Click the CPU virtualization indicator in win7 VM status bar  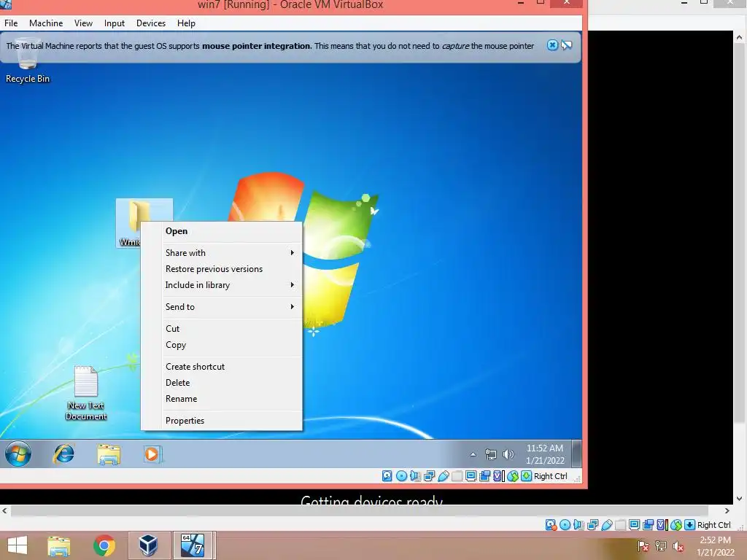(x=499, y=475)
